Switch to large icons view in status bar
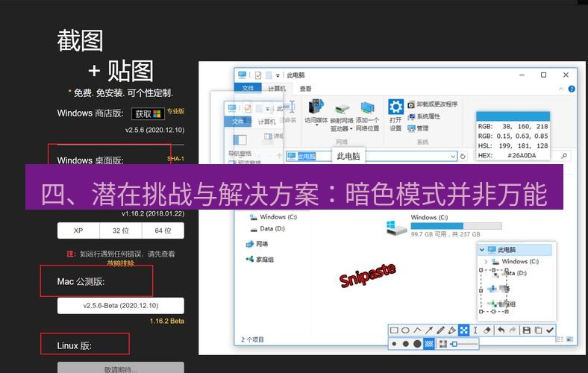The image size is (588, 373). (569, 339)
